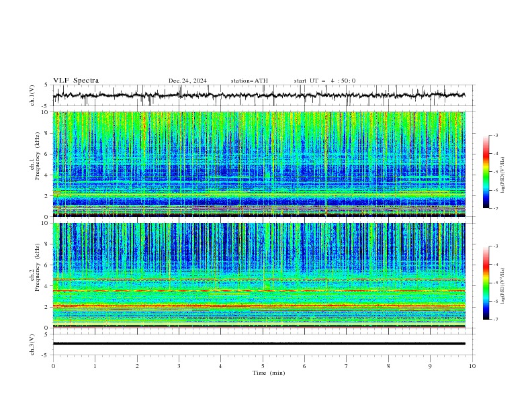The height and width of the screenshot is (411, 532).
Task: Click the time axis end label "10"
Action: [472, 366]
